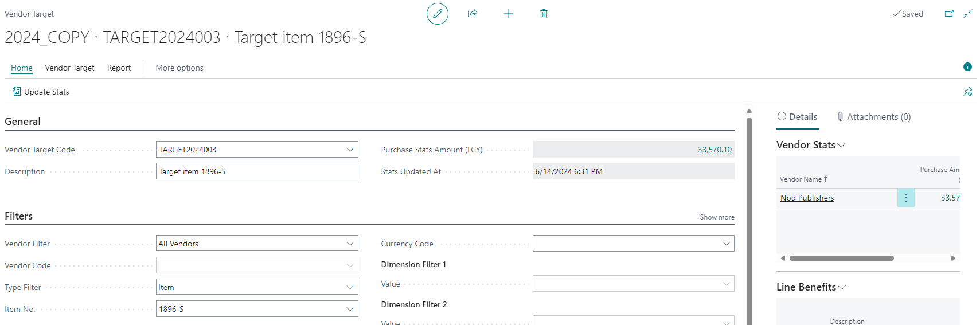Open Item No. lookup dropdown
The image size is (980, 325).
point(350,309)
